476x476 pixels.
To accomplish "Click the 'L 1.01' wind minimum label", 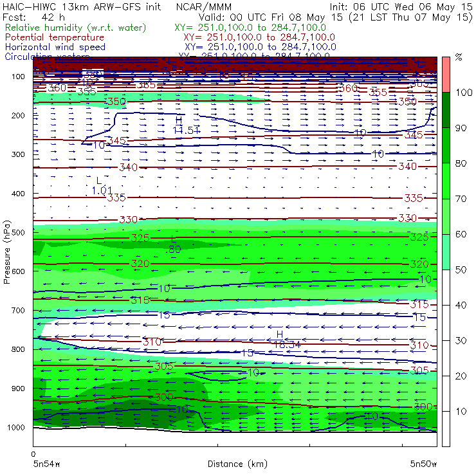I will (x=102, y=186).
